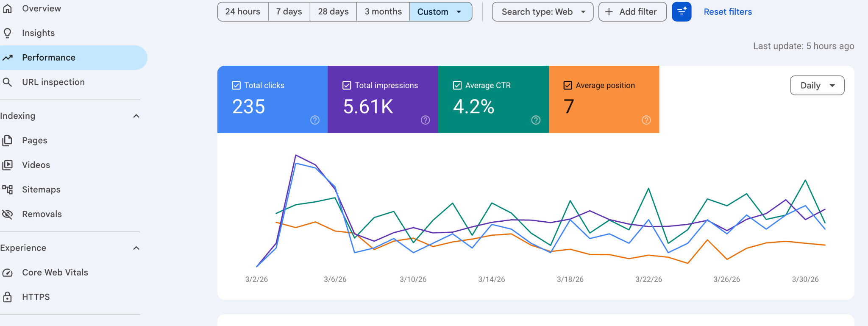Open help icon on Total clicks card
This screenshot has width=868, height=326.
tap(315, 120)
